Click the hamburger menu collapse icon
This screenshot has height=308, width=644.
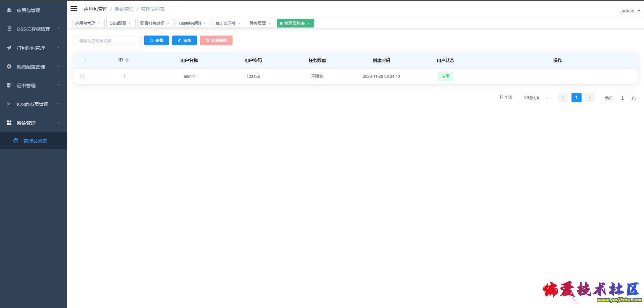click(x=74, y=9)
